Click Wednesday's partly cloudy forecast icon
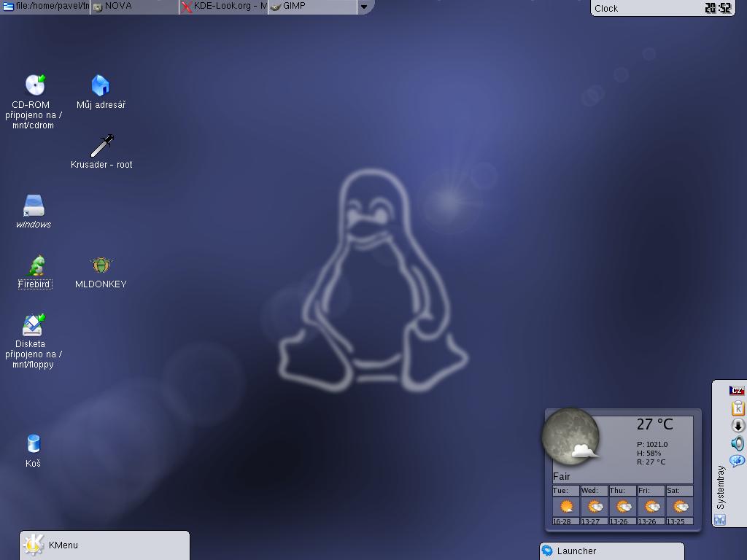747x560 pixels. point(595,506)
